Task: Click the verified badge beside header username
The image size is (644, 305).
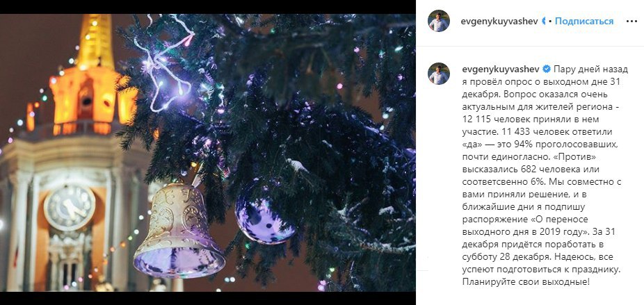Action: pyautogui.click(x=544, y=21)
